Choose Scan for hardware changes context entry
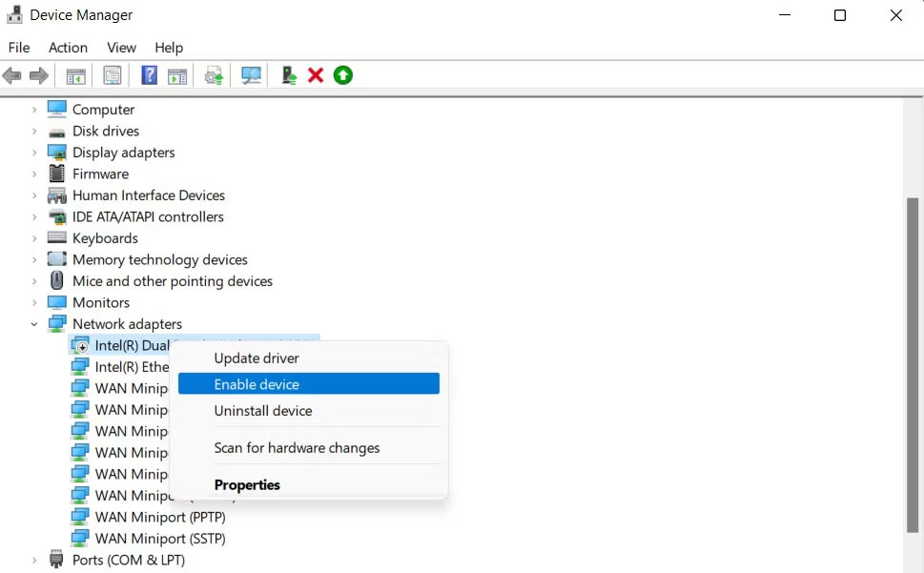 pyautogui.click(x=309, y=448)
